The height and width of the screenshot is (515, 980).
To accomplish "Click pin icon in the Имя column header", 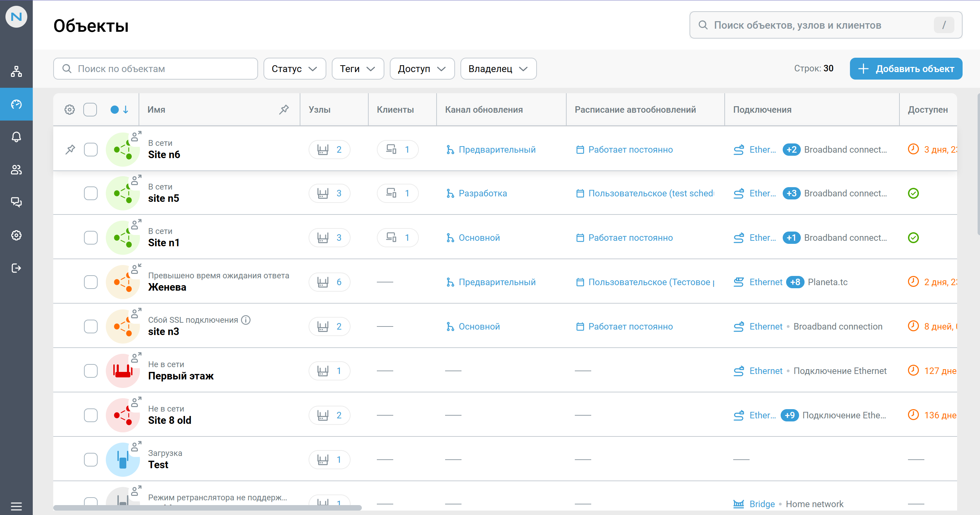I will [284, 110].
